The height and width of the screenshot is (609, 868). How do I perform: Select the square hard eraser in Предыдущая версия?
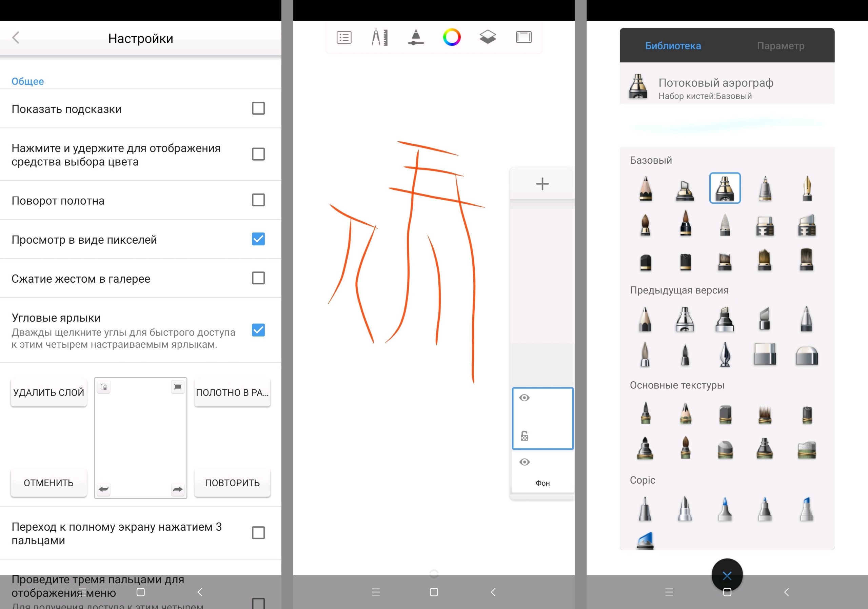(765, 354)
